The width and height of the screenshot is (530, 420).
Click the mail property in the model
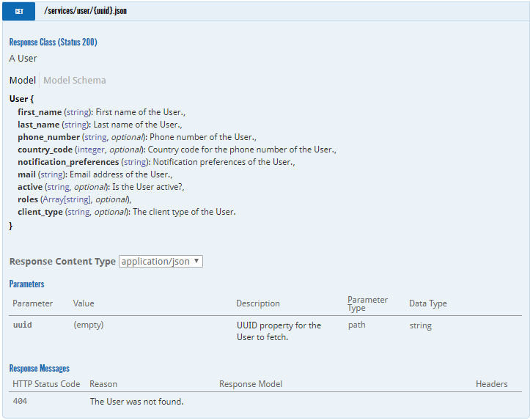27,174
